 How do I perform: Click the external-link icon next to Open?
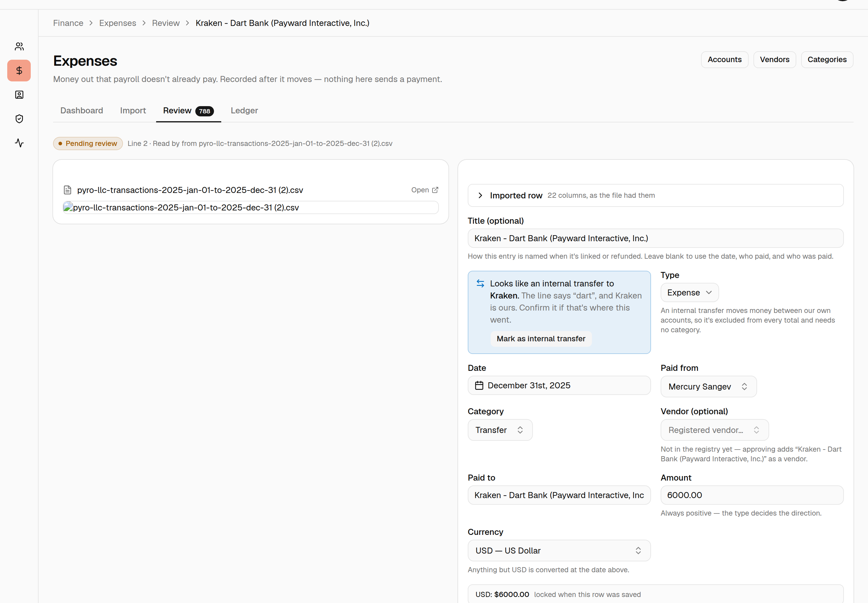click(x=435, y=190)
